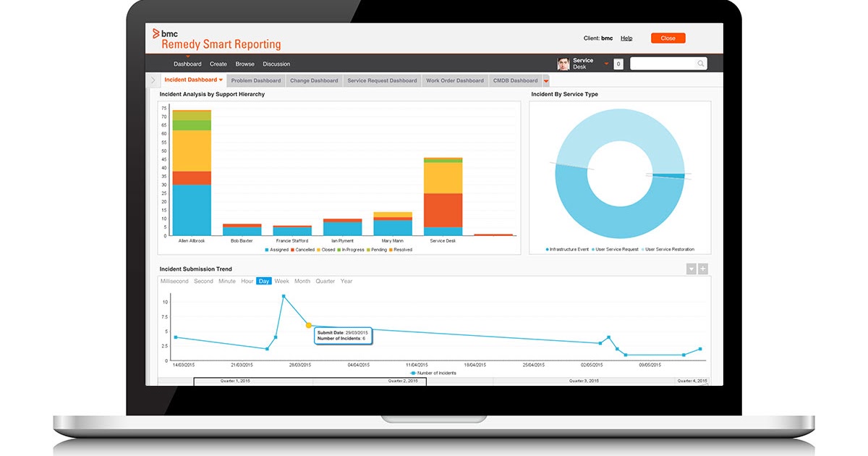Toggle Day granularity on the trend chart
The image size is (868, 456).
click(263, 281)
